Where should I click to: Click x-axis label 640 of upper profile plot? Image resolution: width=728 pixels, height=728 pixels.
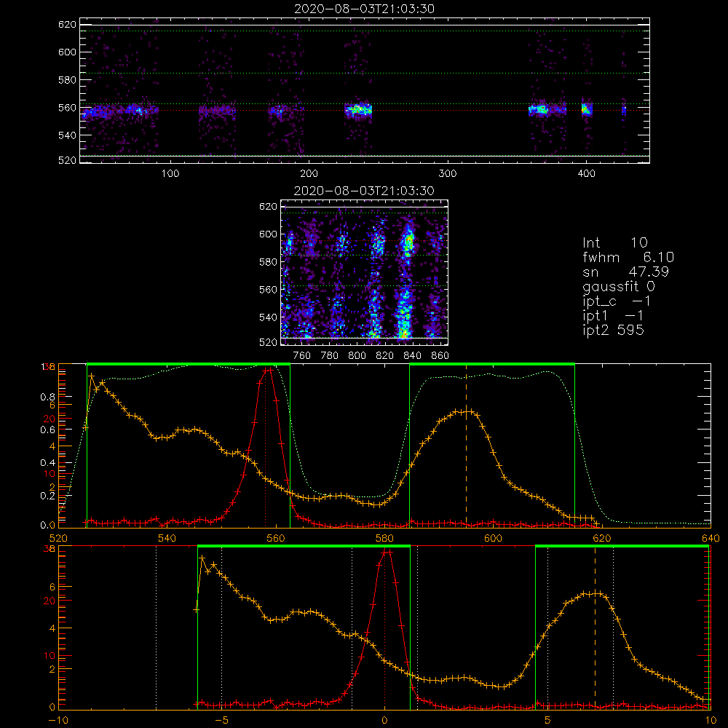(711, 538)
